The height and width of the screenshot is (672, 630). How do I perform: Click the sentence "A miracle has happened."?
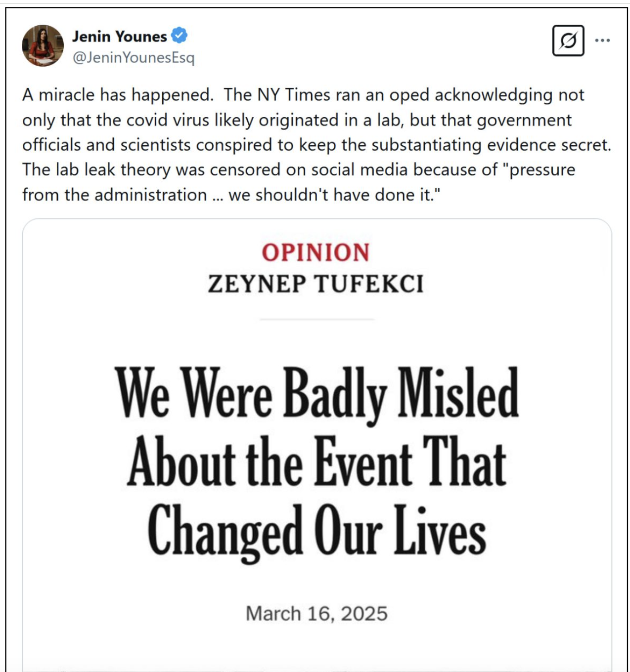click(118, 95)
